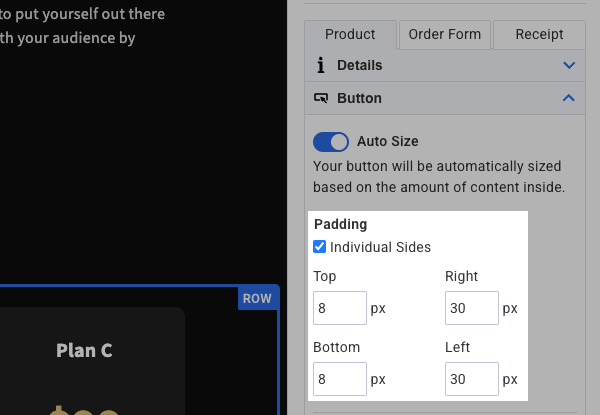Select the Receipt tab
Viewport: 600px width, 415px height.
click(x=539, y=34)
